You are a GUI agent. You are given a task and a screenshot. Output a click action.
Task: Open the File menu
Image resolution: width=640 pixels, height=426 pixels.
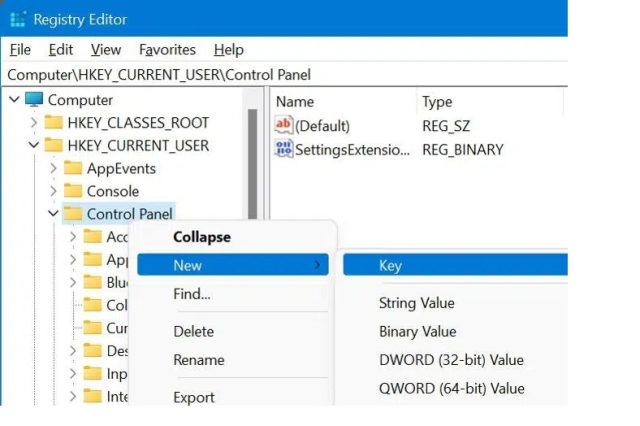(20, 50)
